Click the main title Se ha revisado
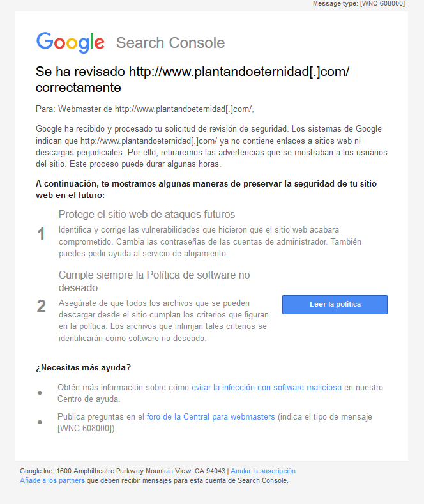424x504 pixels. pyautogui.click(x=192, y=79)
